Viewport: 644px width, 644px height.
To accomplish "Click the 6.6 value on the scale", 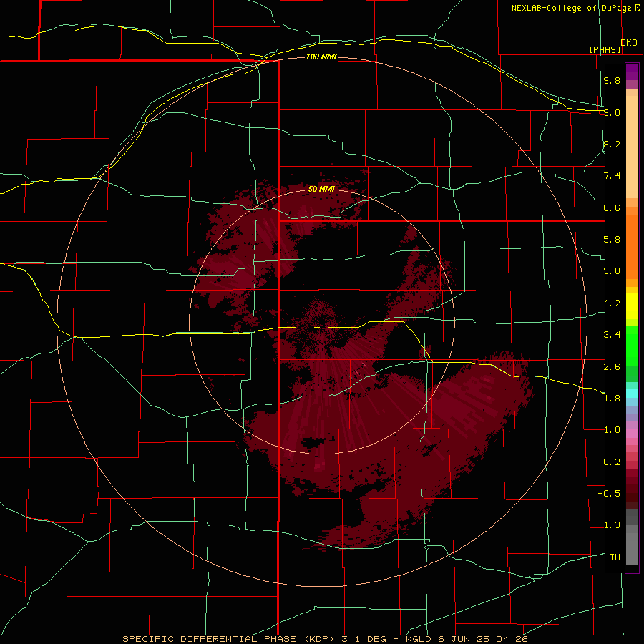I will point(612,208).
